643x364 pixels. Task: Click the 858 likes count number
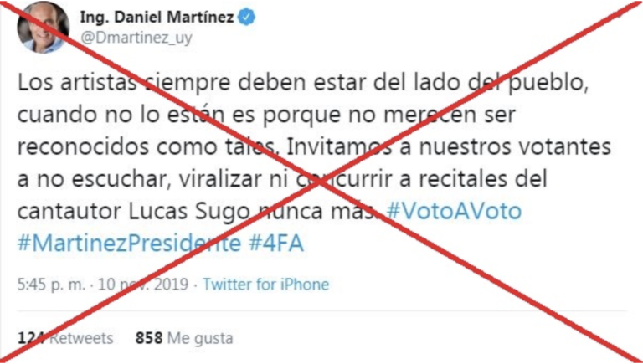click(149, 338)
